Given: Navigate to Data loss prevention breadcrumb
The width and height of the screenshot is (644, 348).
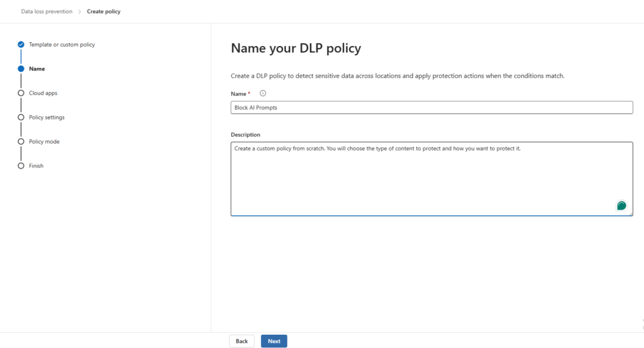Looking at the screenshot, I should 47,11.
